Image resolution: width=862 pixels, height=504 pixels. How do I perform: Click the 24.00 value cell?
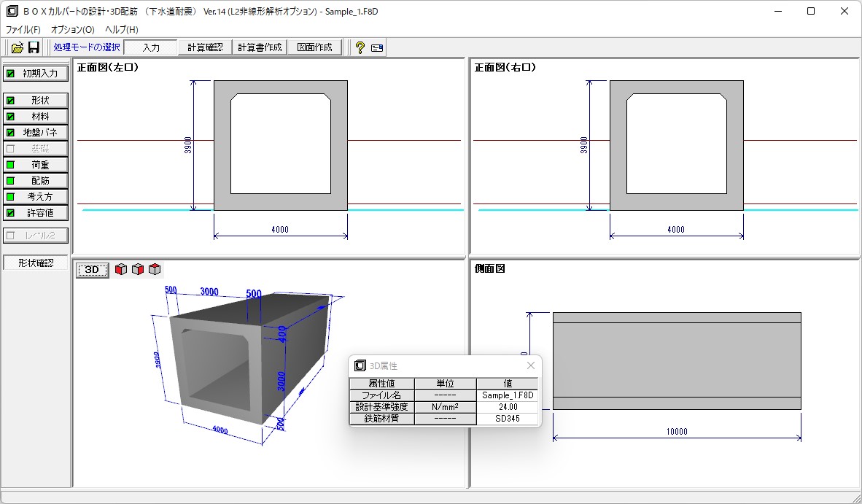pos(508,407)
